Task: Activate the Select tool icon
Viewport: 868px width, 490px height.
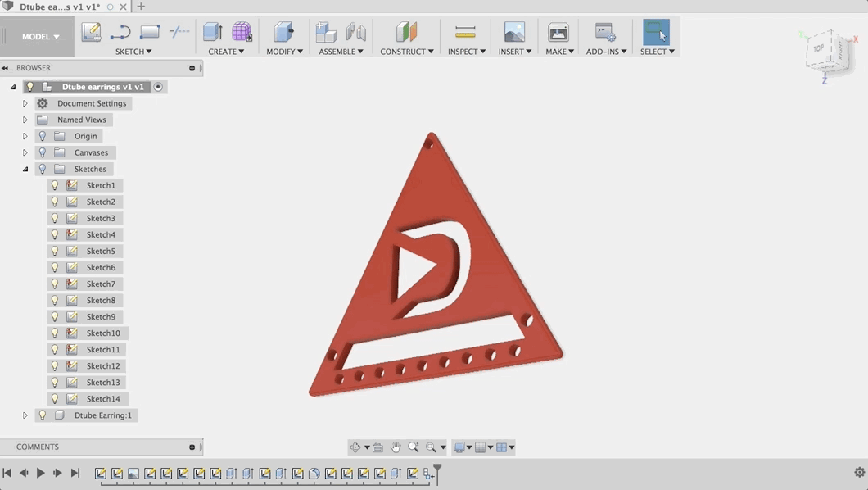Action: (x=656, y=32)
